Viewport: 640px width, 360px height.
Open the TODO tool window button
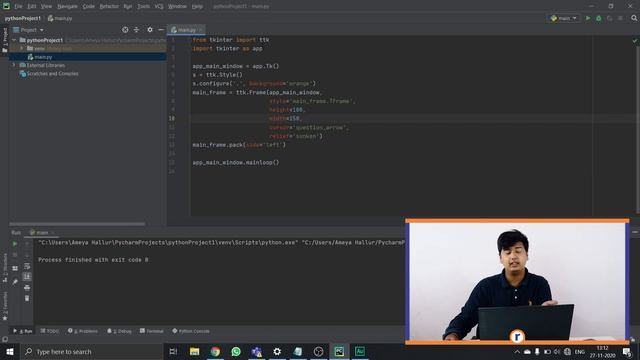pyautogui.click(x=50, y=331)
